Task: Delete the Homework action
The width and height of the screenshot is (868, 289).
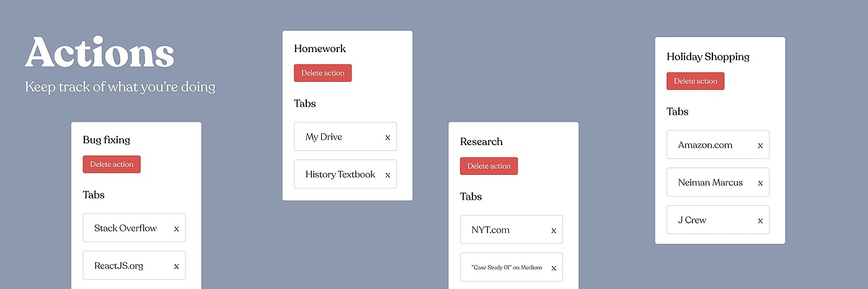Action: pyautogui.click(x=323, y=73)
